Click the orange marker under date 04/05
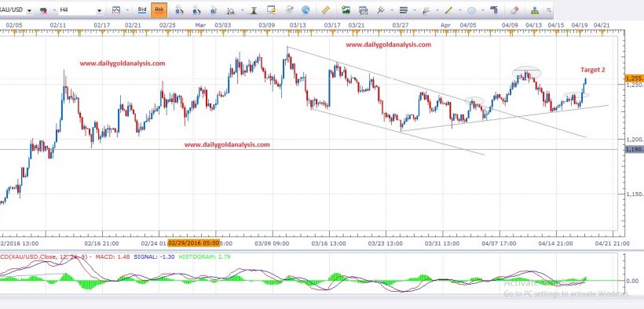 (x=467, y=31)
